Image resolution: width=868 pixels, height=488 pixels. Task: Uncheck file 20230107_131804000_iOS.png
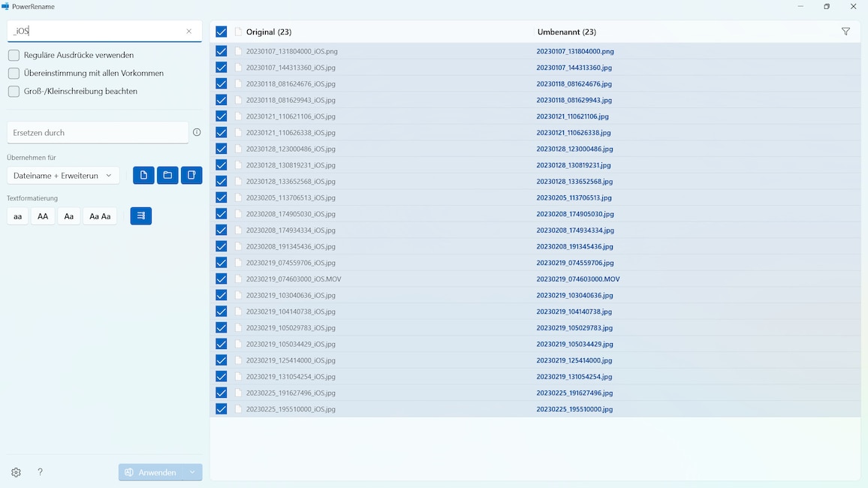coord(222,52)
